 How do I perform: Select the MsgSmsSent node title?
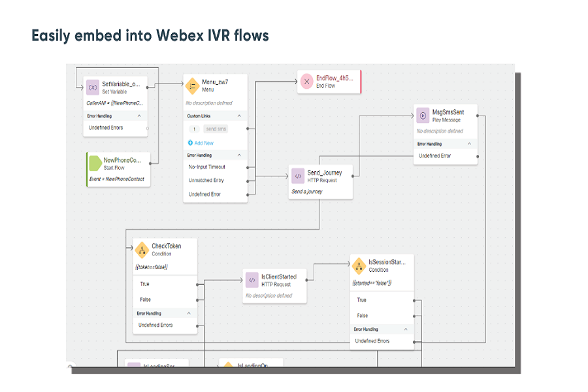(x=448, y=112)
